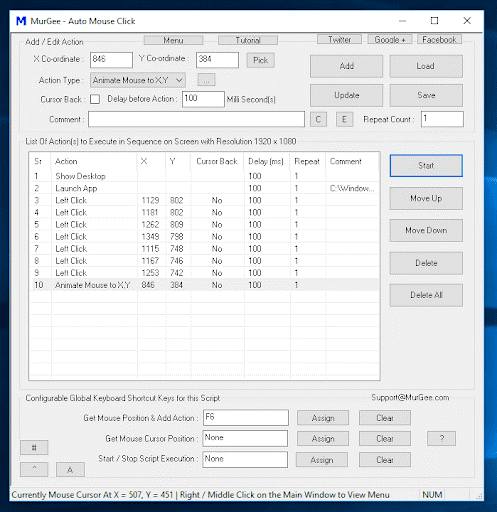This screenshot has width=497, height=512.
Task: Click the Delay (ms) column header
Action: pos(267,161)
